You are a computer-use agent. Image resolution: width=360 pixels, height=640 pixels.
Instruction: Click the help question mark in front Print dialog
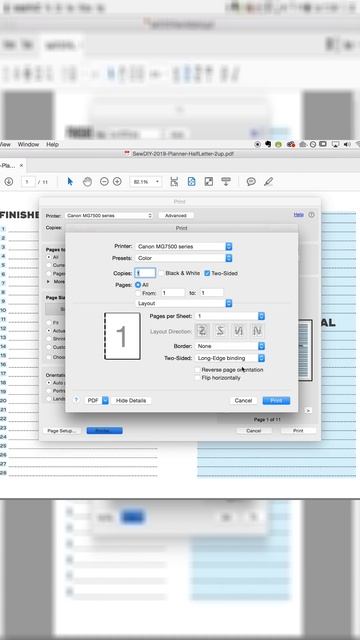tap(76, 400)
